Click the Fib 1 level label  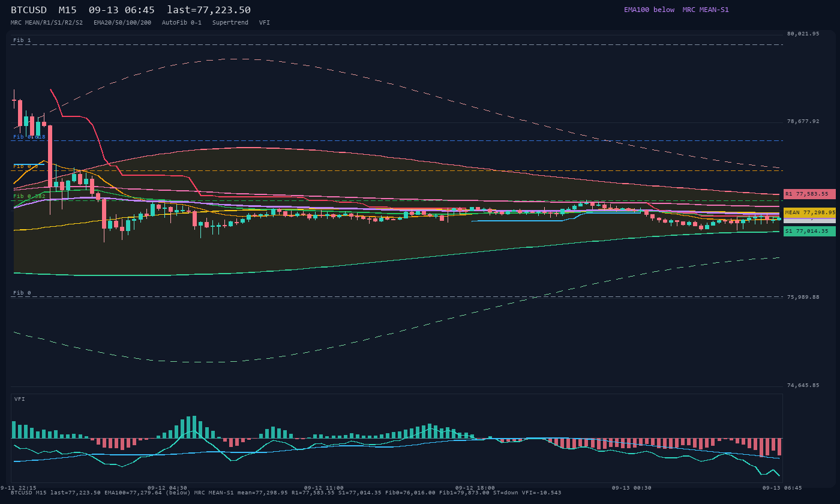22,40
